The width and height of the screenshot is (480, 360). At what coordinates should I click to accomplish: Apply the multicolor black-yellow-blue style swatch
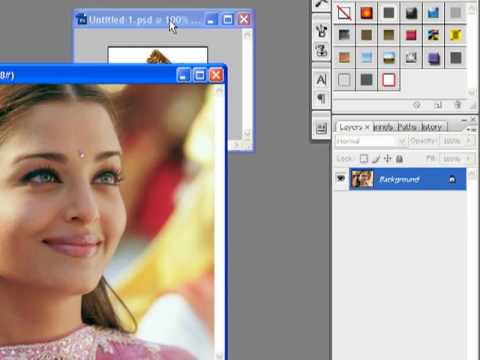tap(433, 35)
